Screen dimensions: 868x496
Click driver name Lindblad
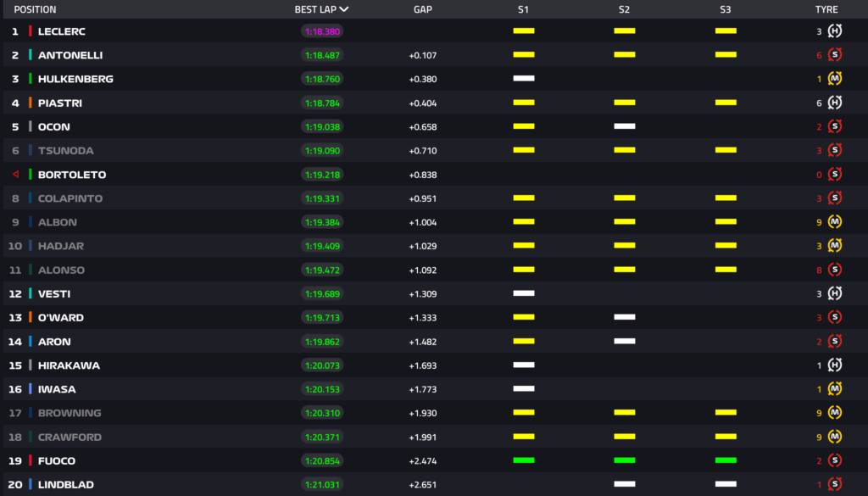point(66,485)
